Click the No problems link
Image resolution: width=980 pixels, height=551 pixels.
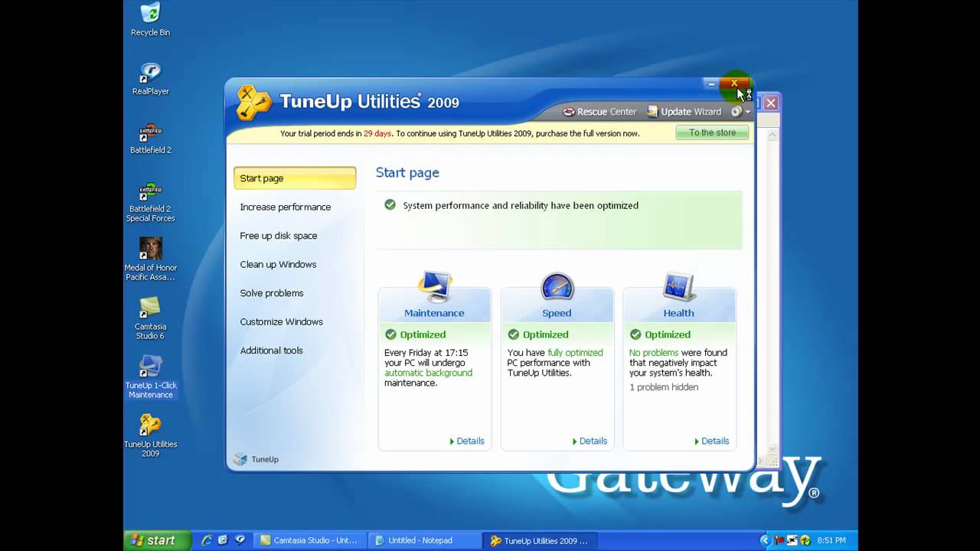tap(654, 353)
